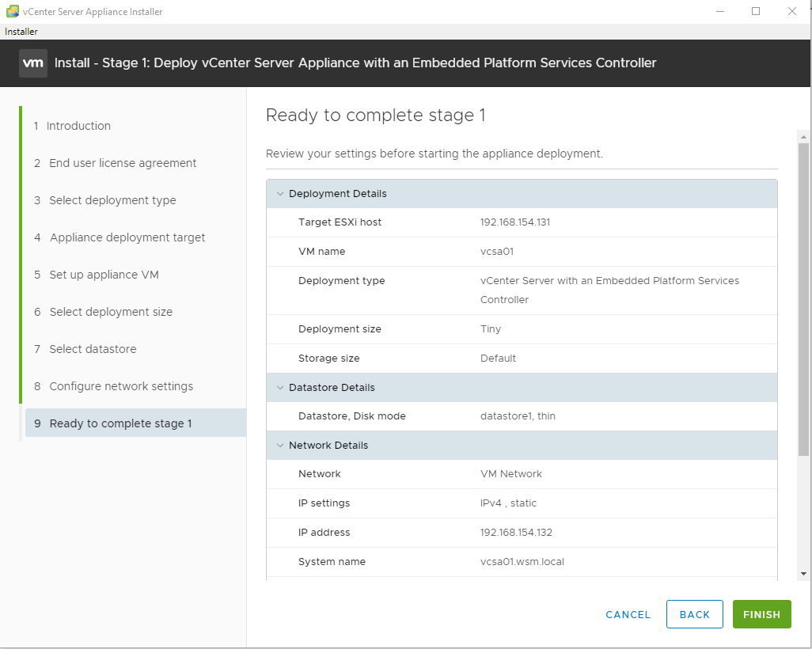Select Ready to complete stage 1 step
Image resolution: width=812 pixels, height=649 pixels.
tap(135, 423)
